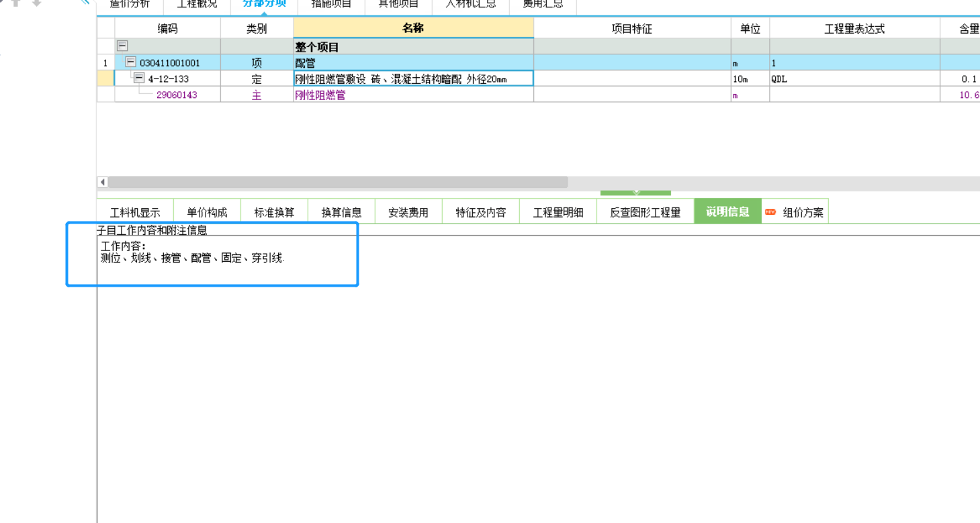Click the 工程量表达式 column header
This screenshot has width=980, height=523.
(x=854, y=28)
